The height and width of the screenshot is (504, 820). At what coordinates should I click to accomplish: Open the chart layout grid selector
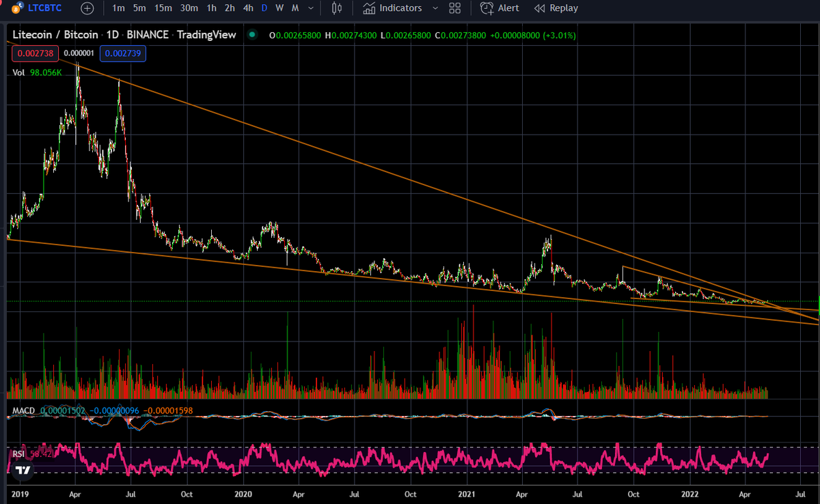tap(454, 8)
